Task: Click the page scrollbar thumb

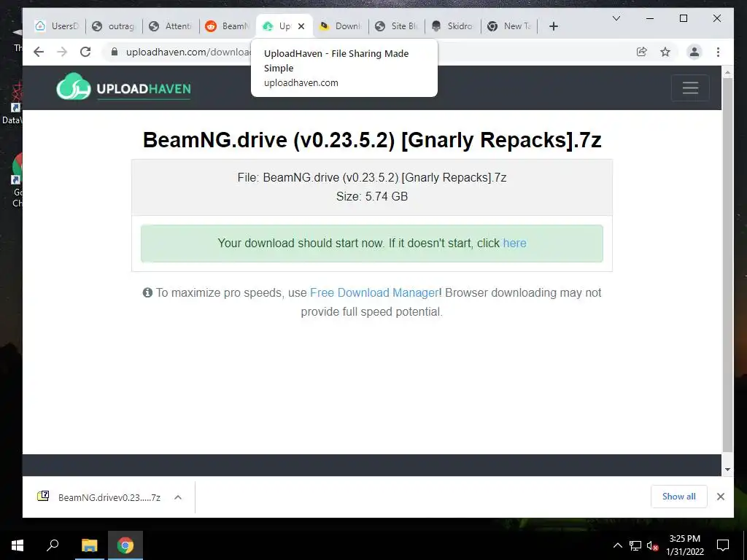Action: (727, 264)
